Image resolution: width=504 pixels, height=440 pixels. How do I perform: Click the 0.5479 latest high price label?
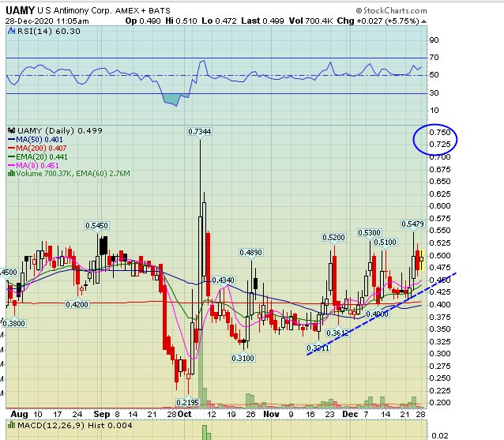[x=412, y=224]
